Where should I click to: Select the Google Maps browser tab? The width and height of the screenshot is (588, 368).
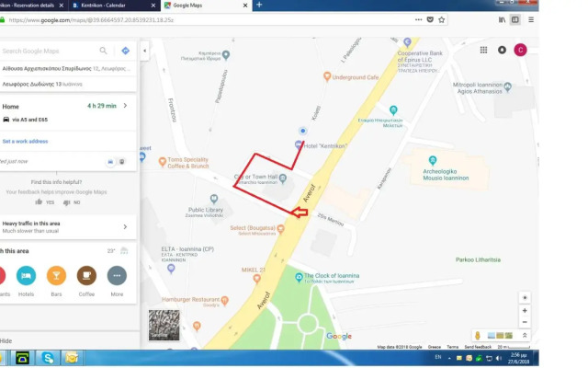coord(206,6)
